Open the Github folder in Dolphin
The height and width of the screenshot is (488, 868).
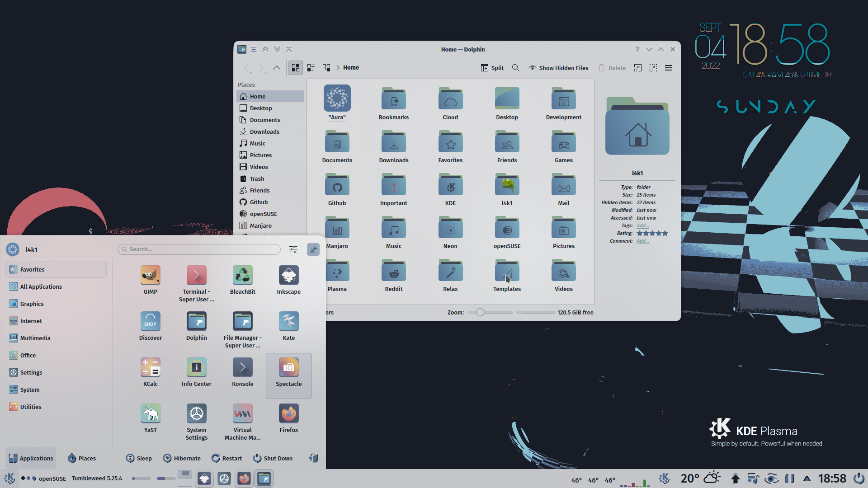337,190
